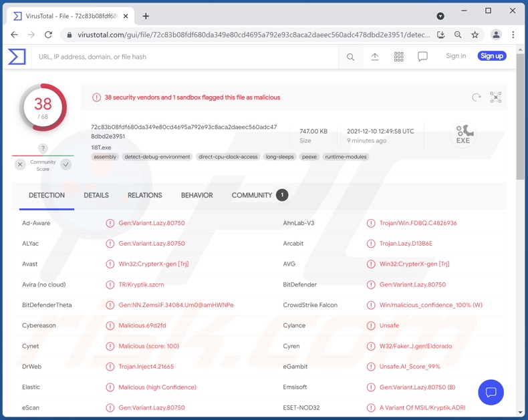The height and width of the screenshot is (420, 528).
Task: Open the RELATIONS tab
Action: (x=145, y=196)
